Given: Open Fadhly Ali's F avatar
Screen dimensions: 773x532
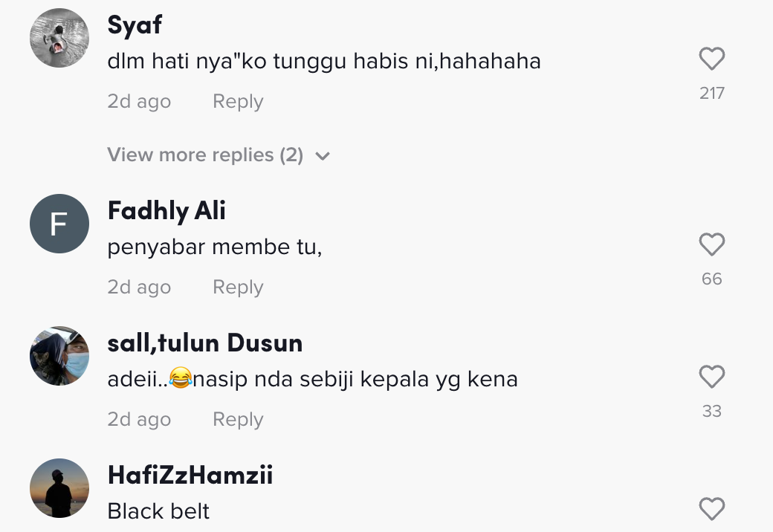Looking at the screenshot, I should point(59,224).
